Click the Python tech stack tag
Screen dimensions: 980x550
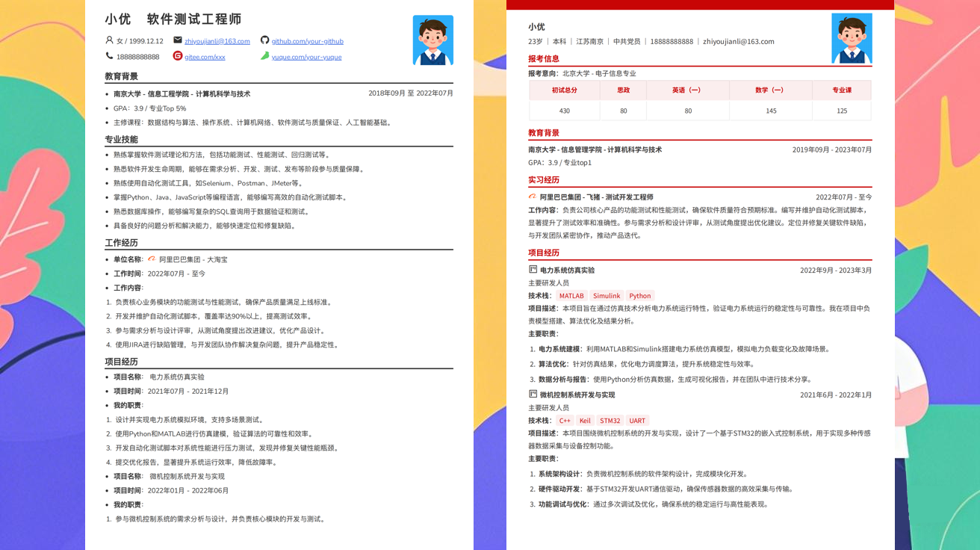coord(640,296)
